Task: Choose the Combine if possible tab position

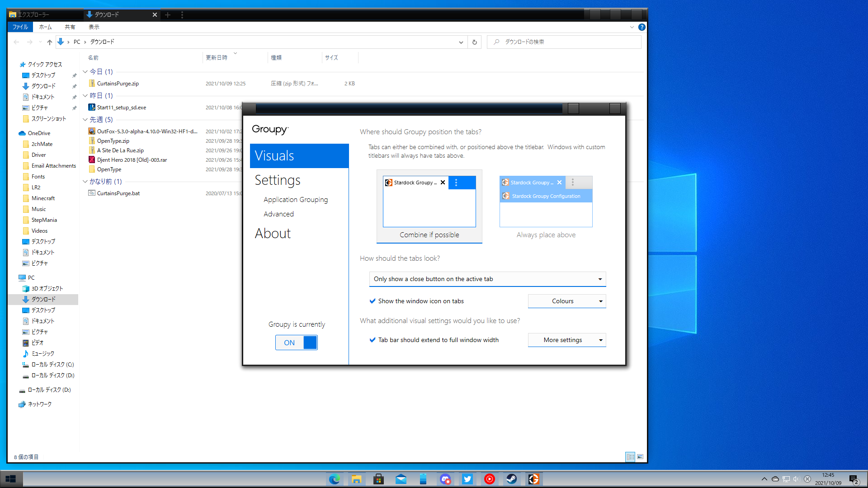Action: (429, 206)
